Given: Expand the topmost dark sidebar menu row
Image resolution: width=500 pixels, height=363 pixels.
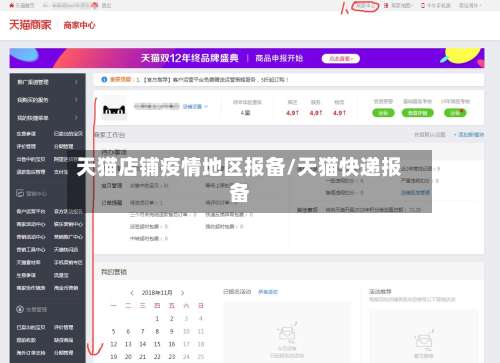Looking at the screenshot, I should [x=48, y=82].
